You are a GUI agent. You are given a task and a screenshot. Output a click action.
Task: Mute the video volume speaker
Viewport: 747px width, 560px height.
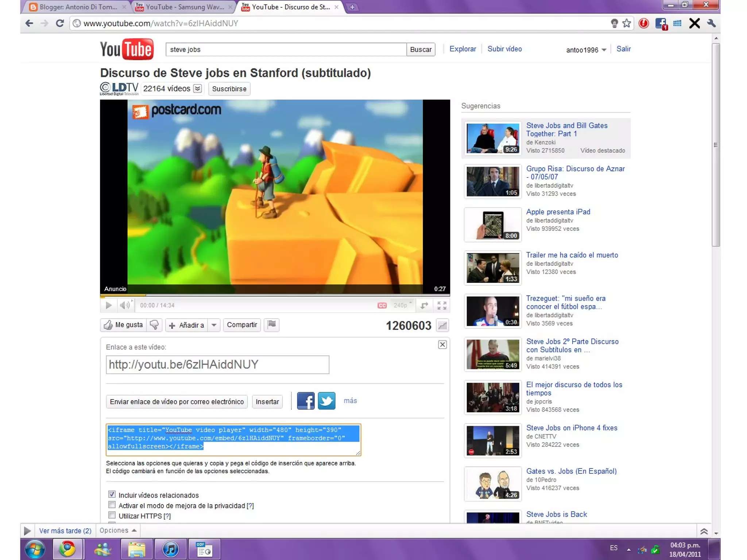click(x=125, y=306)
